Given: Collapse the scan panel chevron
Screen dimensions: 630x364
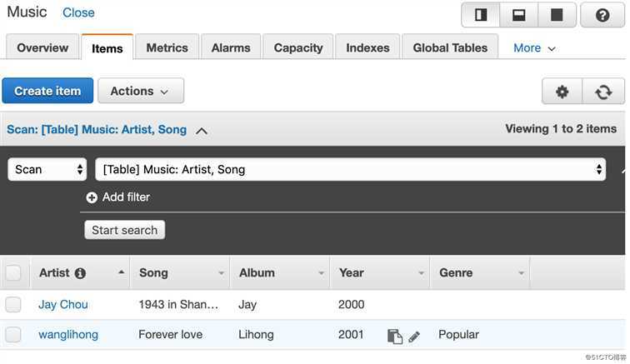Looking at the screenshot, I should [x=202, y=131].
